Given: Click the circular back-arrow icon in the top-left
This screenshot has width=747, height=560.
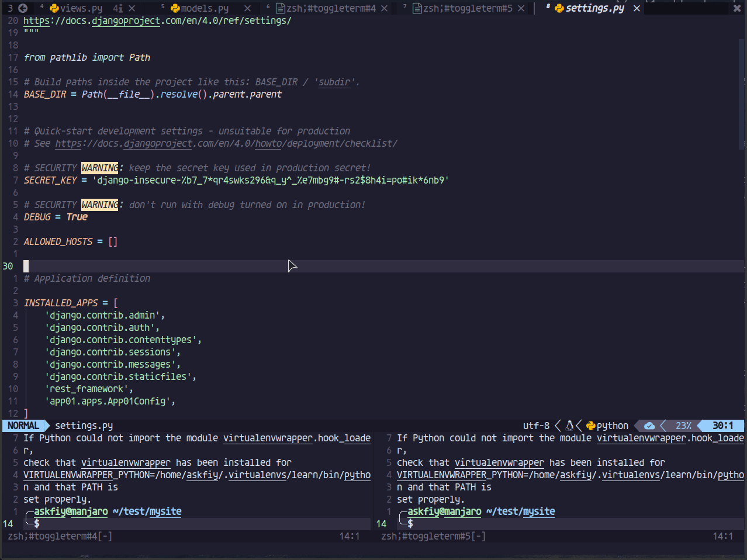Looking at the screenshot, I should (22, 8).
